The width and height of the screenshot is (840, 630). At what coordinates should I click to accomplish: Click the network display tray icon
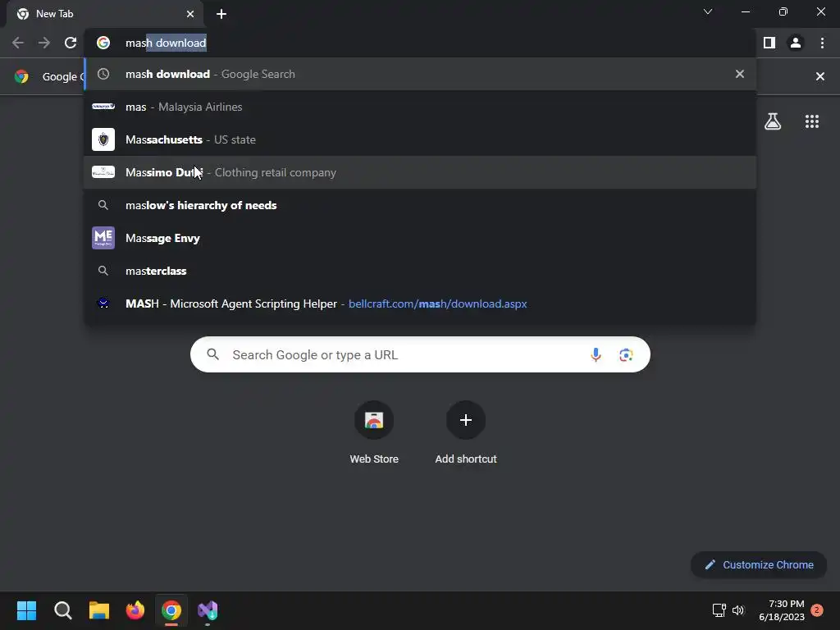719,610
